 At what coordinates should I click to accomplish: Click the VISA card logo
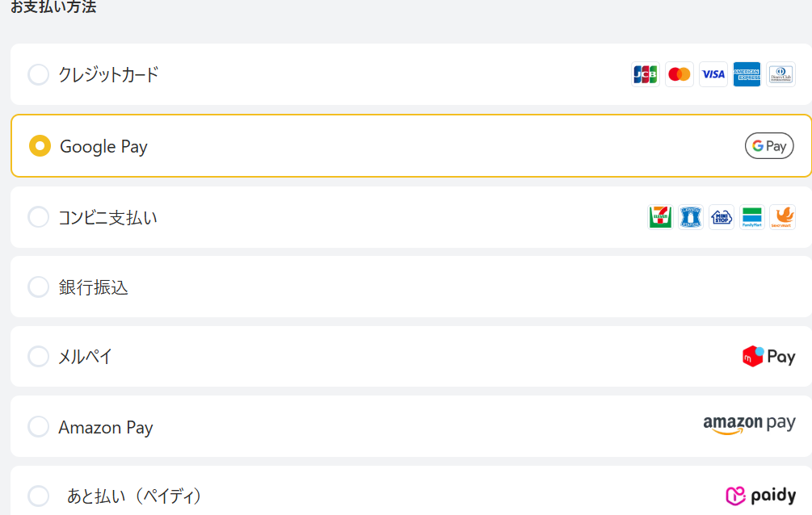713,74
